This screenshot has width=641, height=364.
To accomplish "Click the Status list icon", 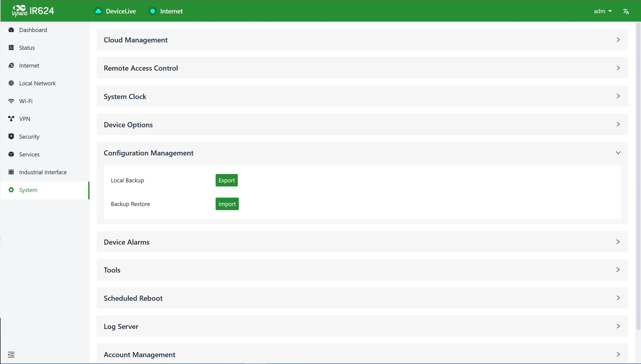I will coord(11,48).
